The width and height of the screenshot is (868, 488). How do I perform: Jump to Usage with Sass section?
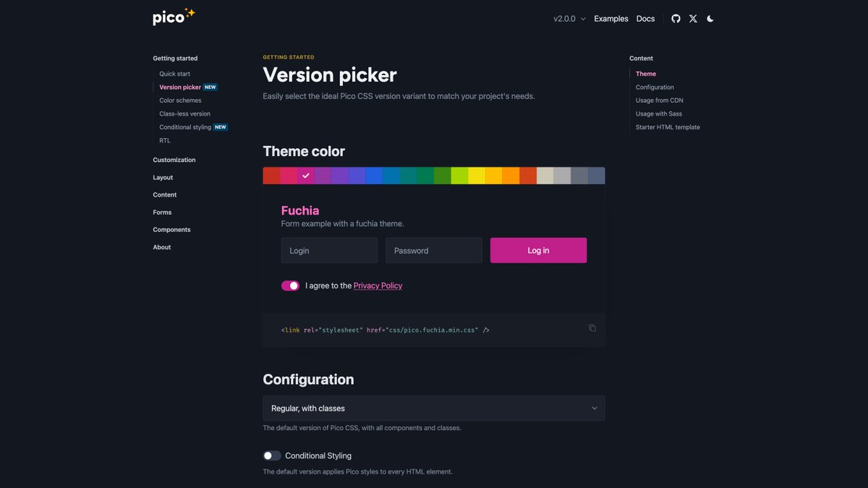click(659, 114)
